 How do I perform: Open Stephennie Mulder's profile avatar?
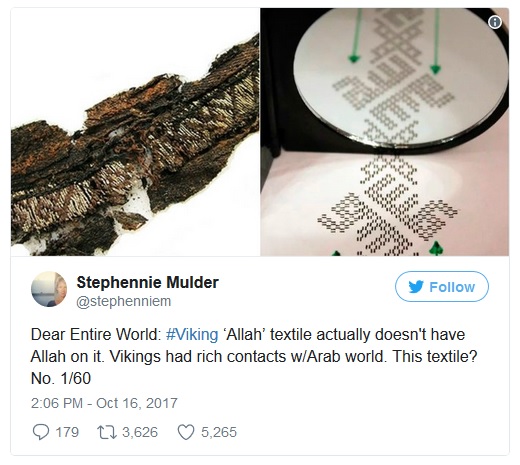coord(49,289)
